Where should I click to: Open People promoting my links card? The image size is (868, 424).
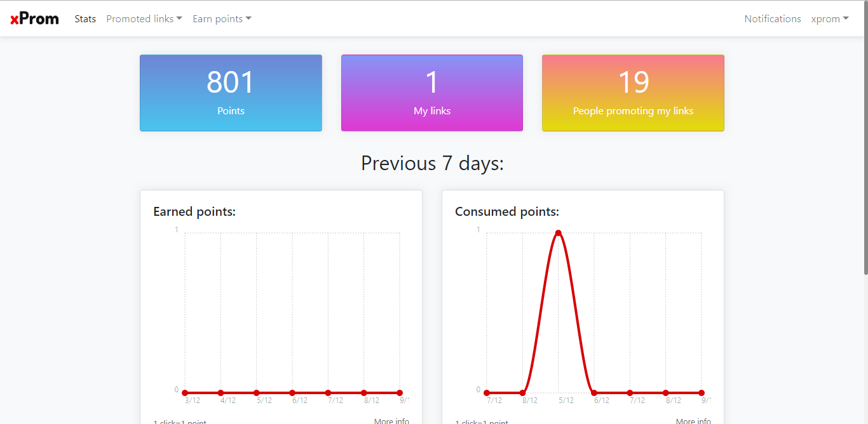click(633, 93)
